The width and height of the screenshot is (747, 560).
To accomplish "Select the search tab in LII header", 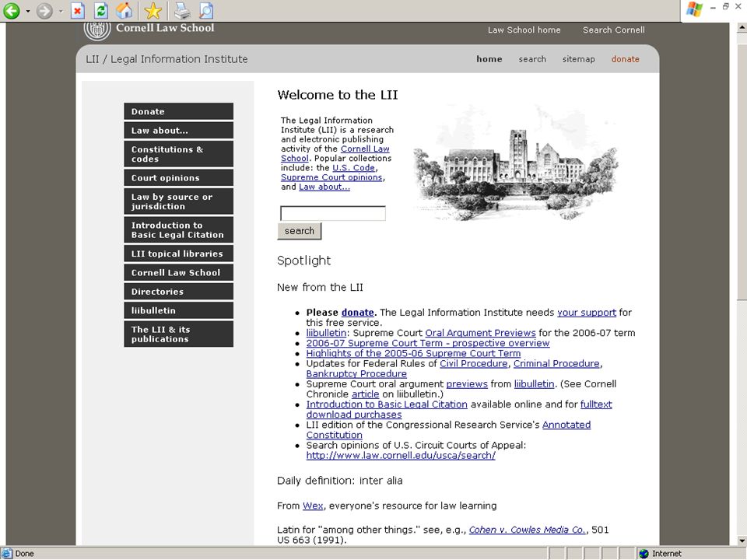I will pos(532,59).
